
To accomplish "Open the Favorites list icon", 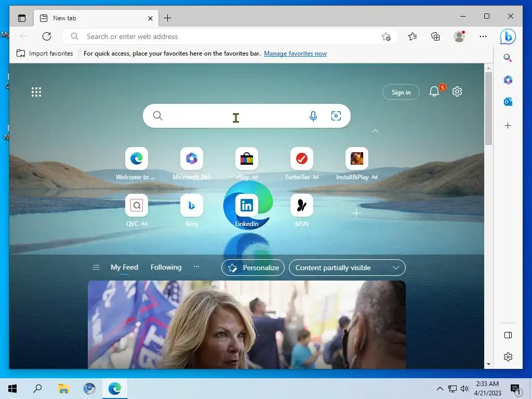I will 413,36.
